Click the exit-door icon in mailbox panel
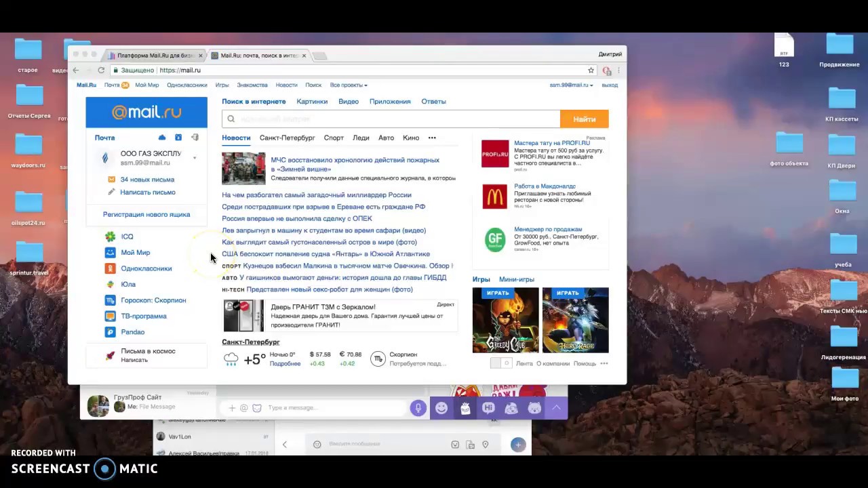Image resolution: width=868 pixels, height=488 pixels. [x=195, y=138]
